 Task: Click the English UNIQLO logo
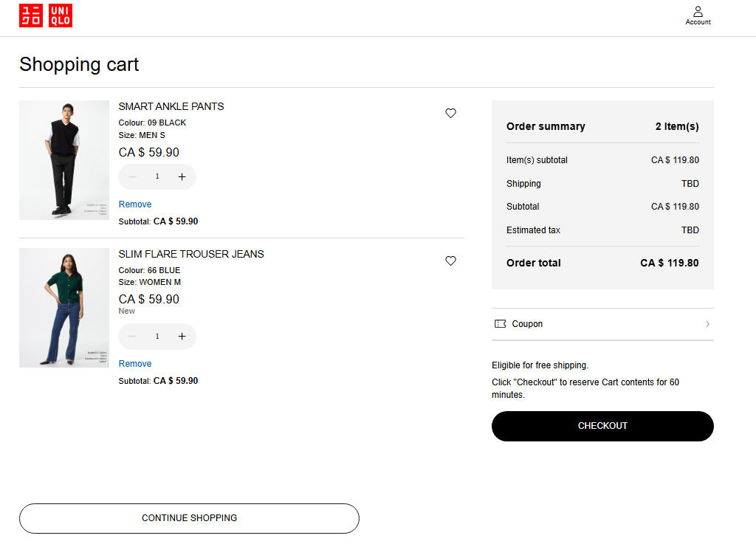coord(61,16)
